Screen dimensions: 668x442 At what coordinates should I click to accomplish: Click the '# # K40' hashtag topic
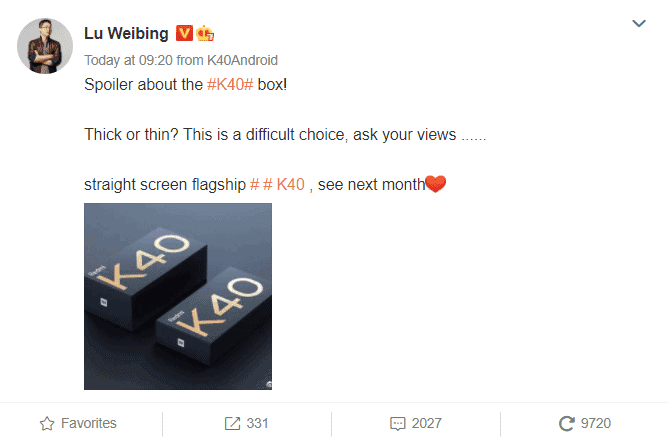tap(277, 184)
